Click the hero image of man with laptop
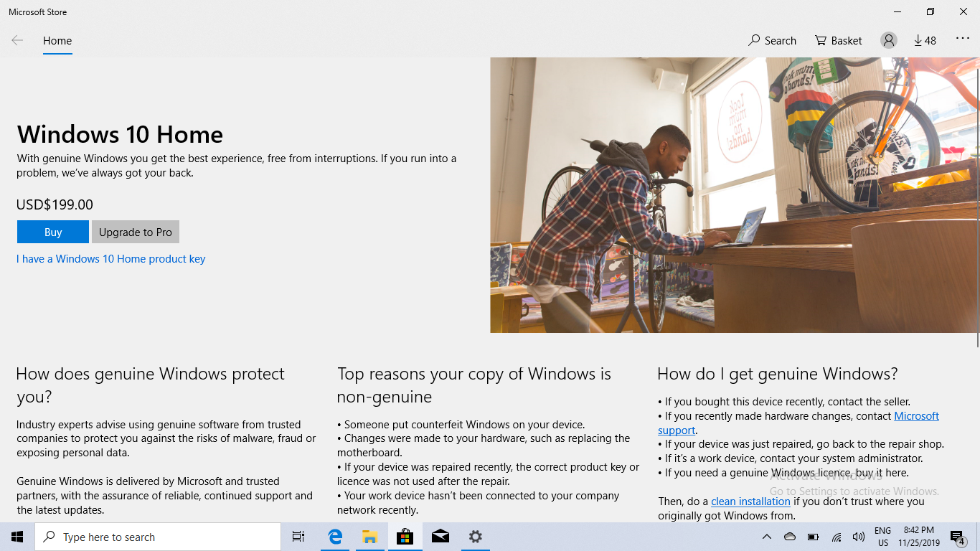The width and height of the screenshot is (980, 551). [x=732, y=195]
